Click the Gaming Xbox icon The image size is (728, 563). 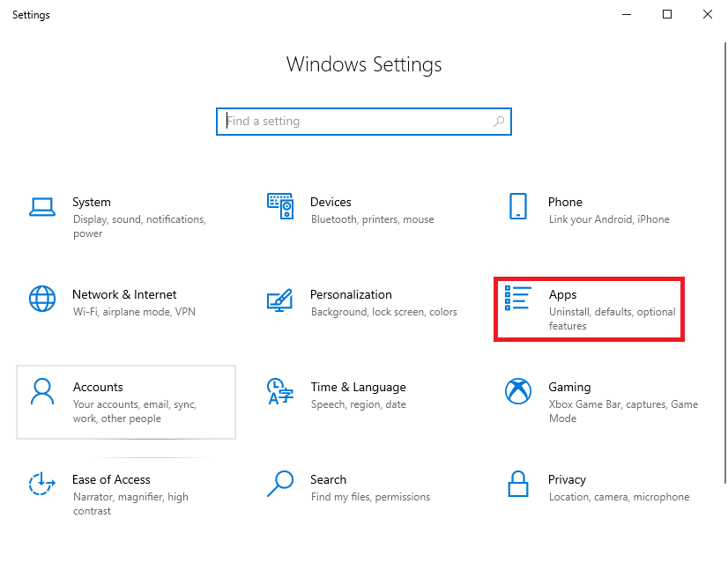[x=517, y=390]
